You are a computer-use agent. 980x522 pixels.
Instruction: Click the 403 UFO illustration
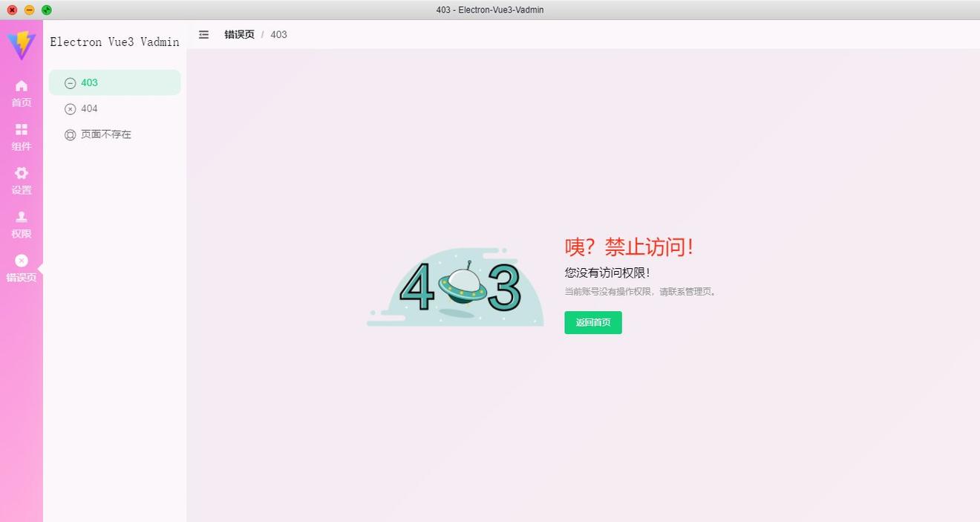click(456, 287)
